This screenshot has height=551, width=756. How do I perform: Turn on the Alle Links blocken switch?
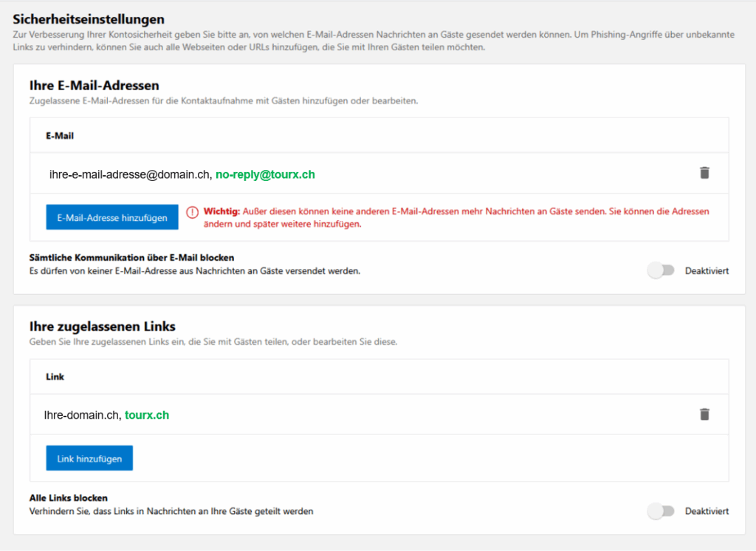coord(661,511)
